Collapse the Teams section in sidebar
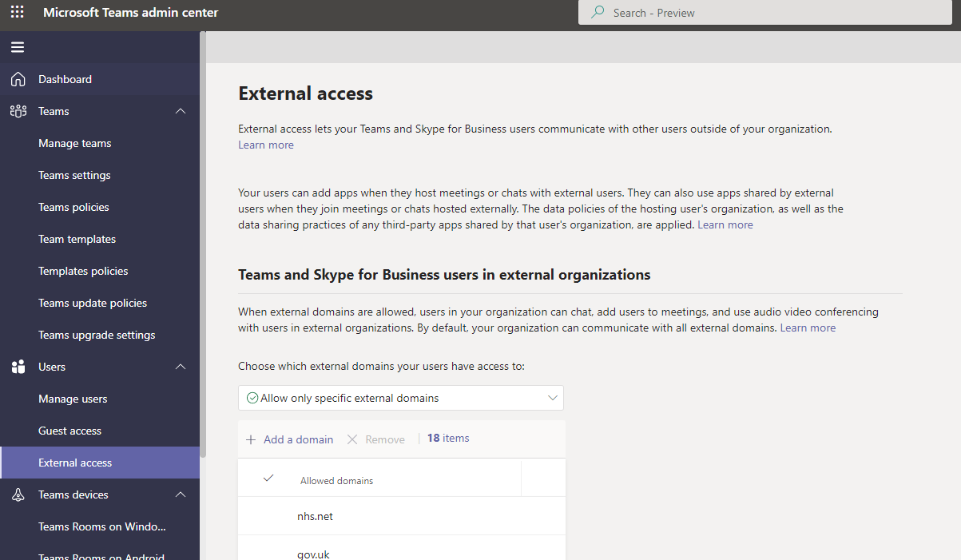Screen dimensions: 961x560 [181, 111]
